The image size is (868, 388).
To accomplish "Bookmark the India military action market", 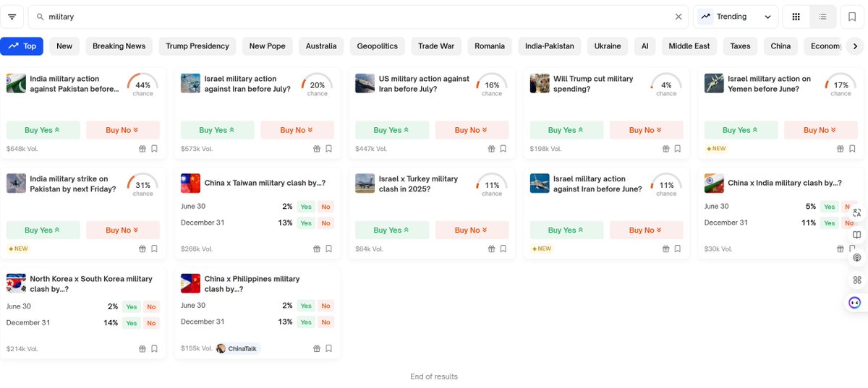I will [x=154, y=149].
